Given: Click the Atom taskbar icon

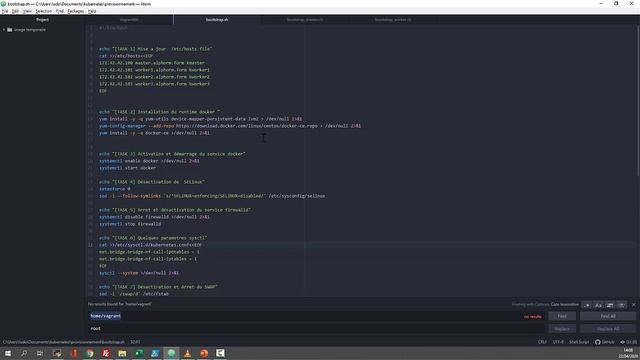Looking at the screenshot, I should (x=171, y=353).
